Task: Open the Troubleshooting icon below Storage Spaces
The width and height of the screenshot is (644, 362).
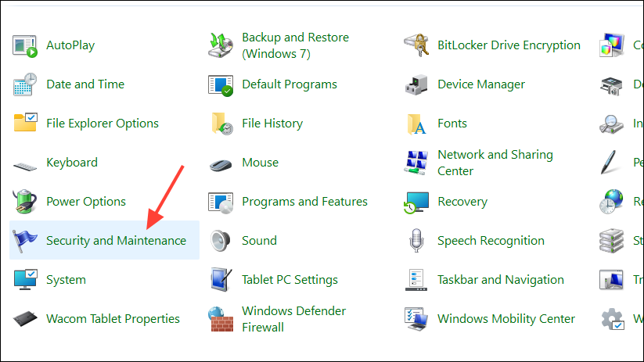Action: tap(612, 280)
